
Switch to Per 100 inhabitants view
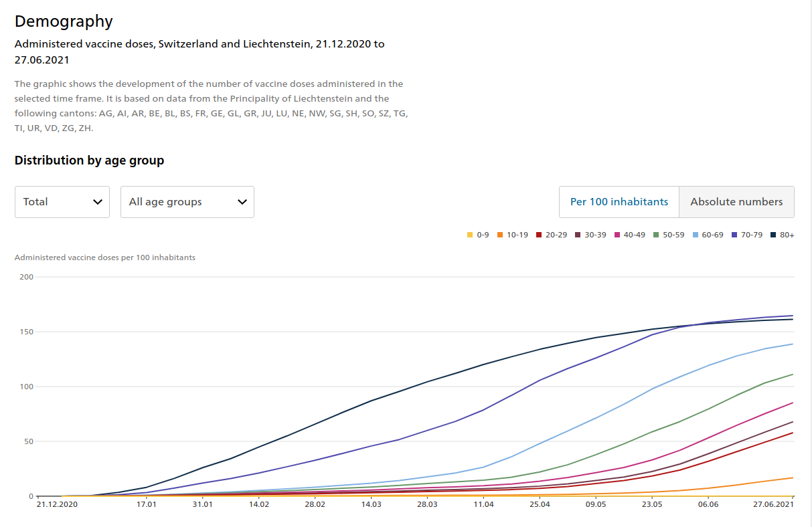619,202
